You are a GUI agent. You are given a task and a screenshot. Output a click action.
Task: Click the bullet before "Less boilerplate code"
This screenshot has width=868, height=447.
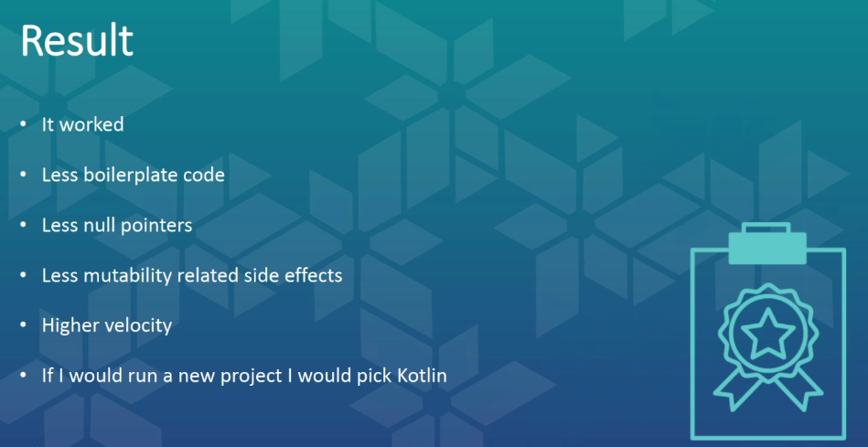point(24,175)
